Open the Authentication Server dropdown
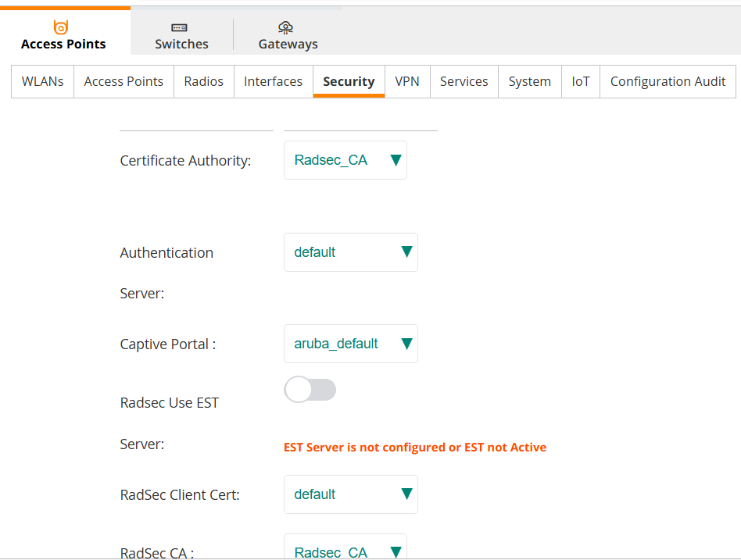This screenshot has width=741, height=560. [x=351, y=252]
